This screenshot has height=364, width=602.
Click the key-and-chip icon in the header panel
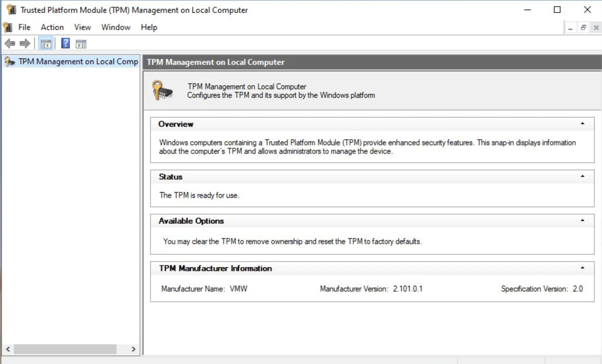[x=162, y=90]
